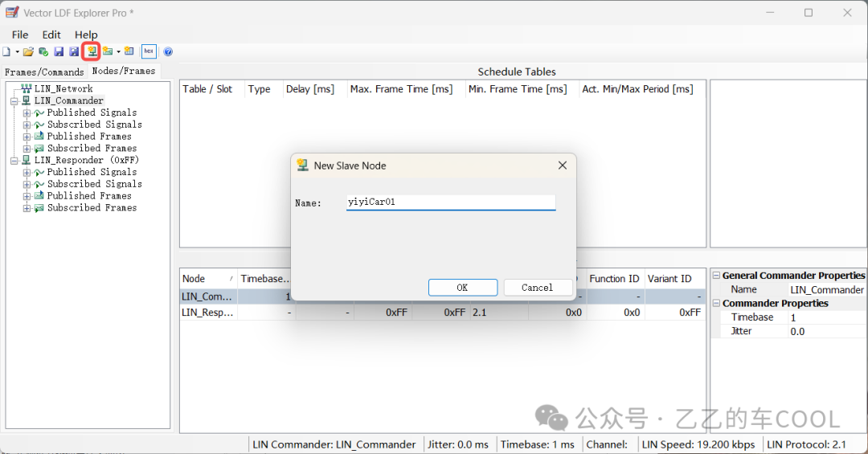
Task: Click the Table / Slot column header
Action: pos(212,89)
